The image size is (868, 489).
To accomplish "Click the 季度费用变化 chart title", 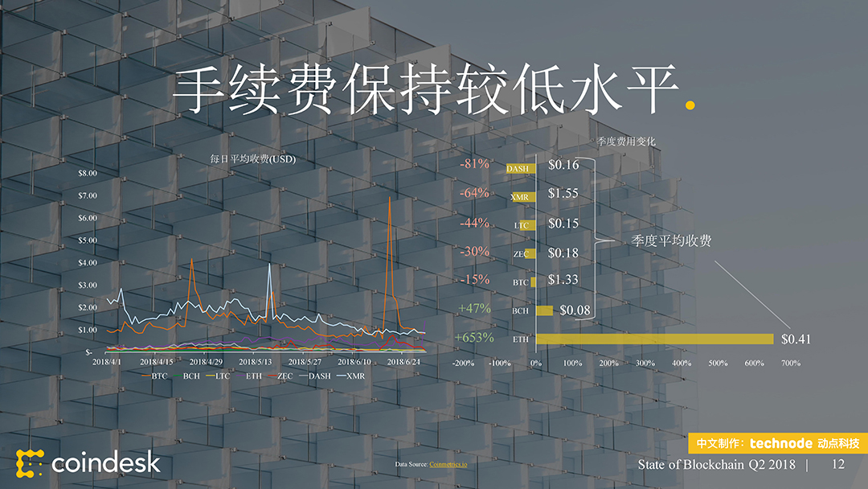I will (626, 142).
